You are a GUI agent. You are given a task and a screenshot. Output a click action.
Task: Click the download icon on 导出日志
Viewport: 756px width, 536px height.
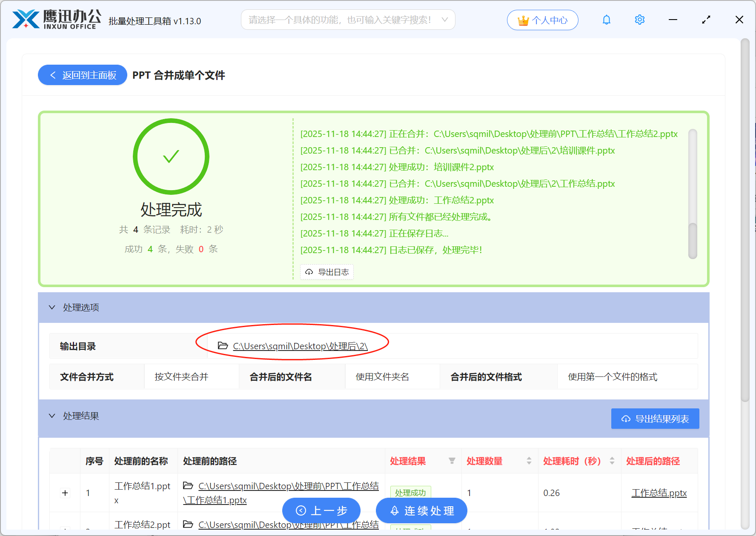tap(309, 272)
